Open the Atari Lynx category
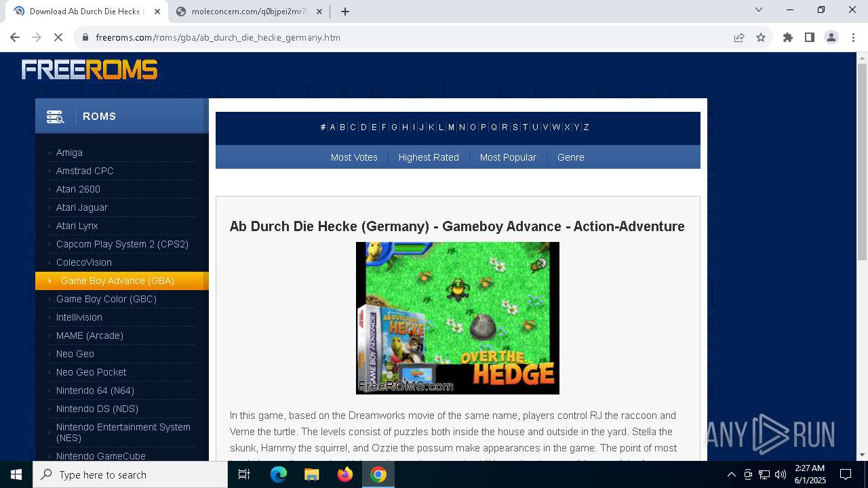The height and width of the screenshot is (488, 868). [x=77, y=226]
